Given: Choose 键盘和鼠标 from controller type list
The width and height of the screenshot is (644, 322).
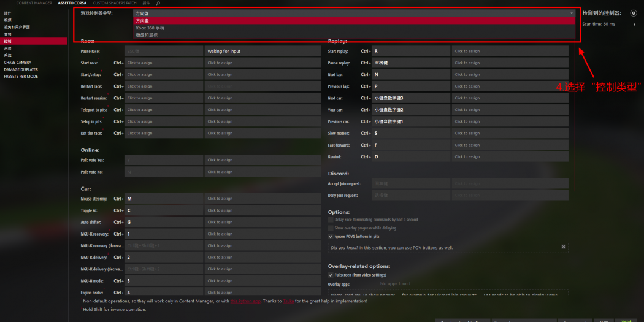Looking at the screenshot, I should (354, 35).
